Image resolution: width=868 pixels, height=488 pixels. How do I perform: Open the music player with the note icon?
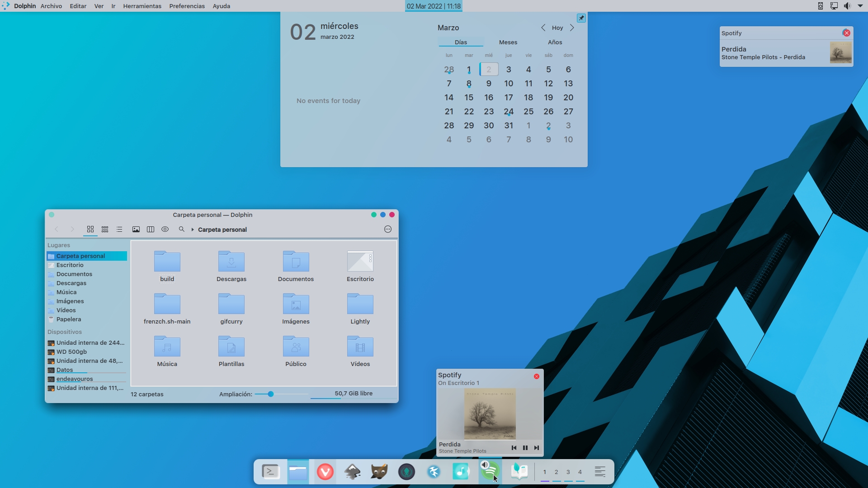(x=461, y=472)
